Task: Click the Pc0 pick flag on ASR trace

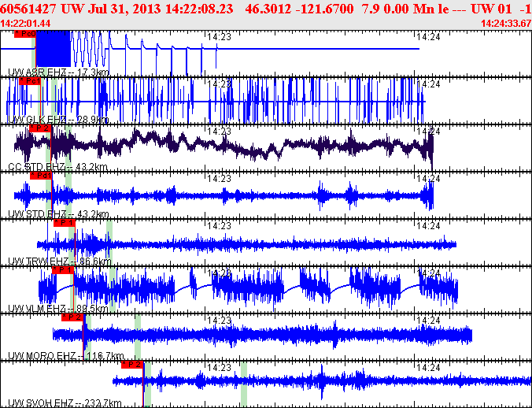Action: 25,34
